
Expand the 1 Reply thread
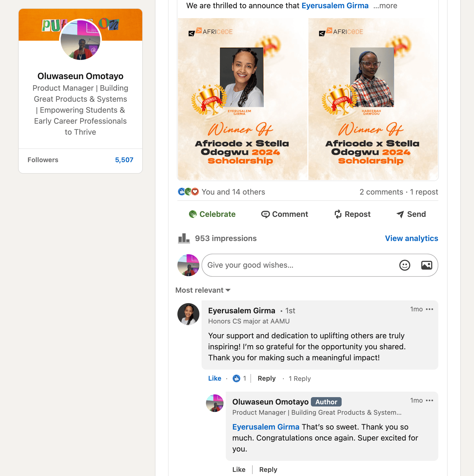[300, 379]
